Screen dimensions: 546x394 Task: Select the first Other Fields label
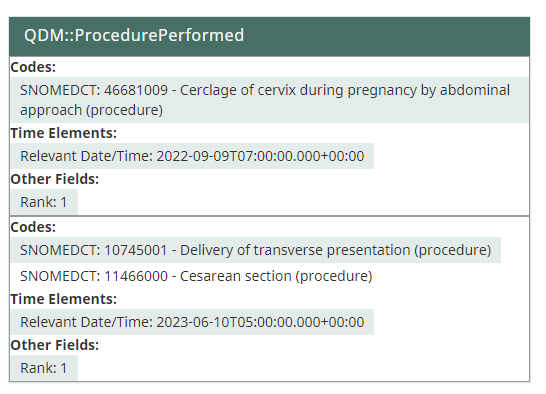55,179
